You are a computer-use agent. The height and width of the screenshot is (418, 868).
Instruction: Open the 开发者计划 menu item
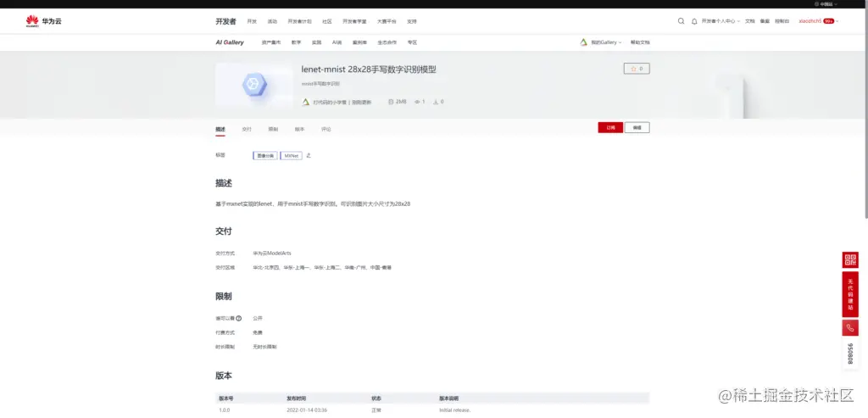pos(299,21)
